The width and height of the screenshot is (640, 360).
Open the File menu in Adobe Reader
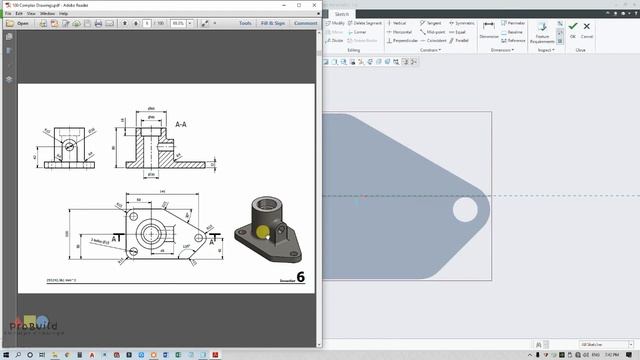pos(8,13)
